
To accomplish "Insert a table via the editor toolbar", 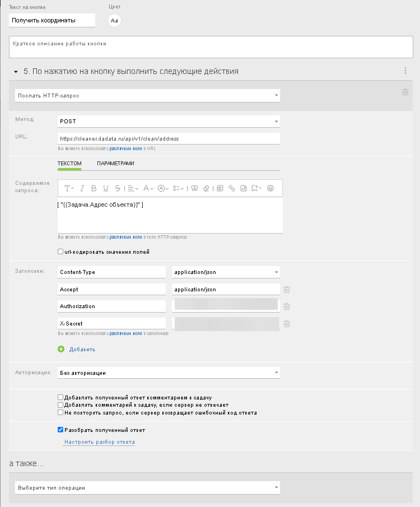I will pos(220,188).
